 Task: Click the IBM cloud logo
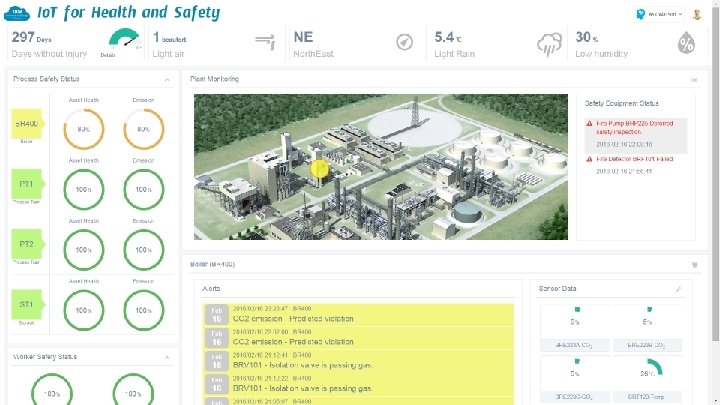coord(17,14)
